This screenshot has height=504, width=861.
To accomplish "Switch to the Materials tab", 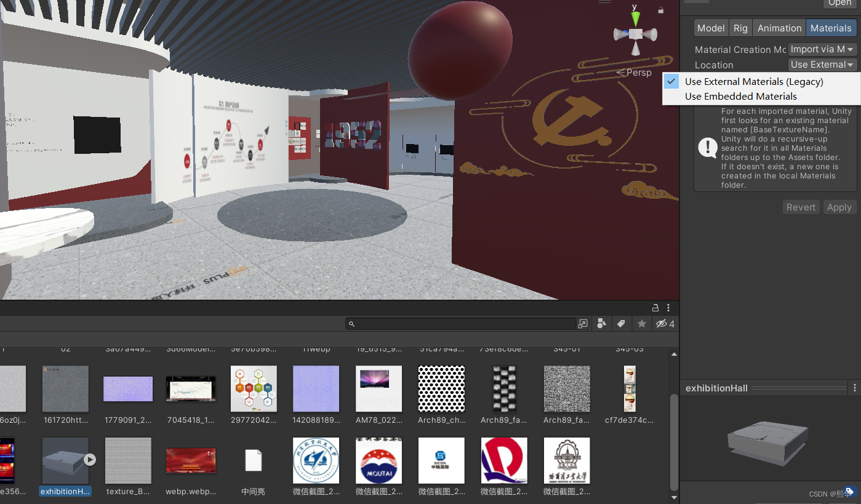I will pyautogui.click(x=831, y=28).
